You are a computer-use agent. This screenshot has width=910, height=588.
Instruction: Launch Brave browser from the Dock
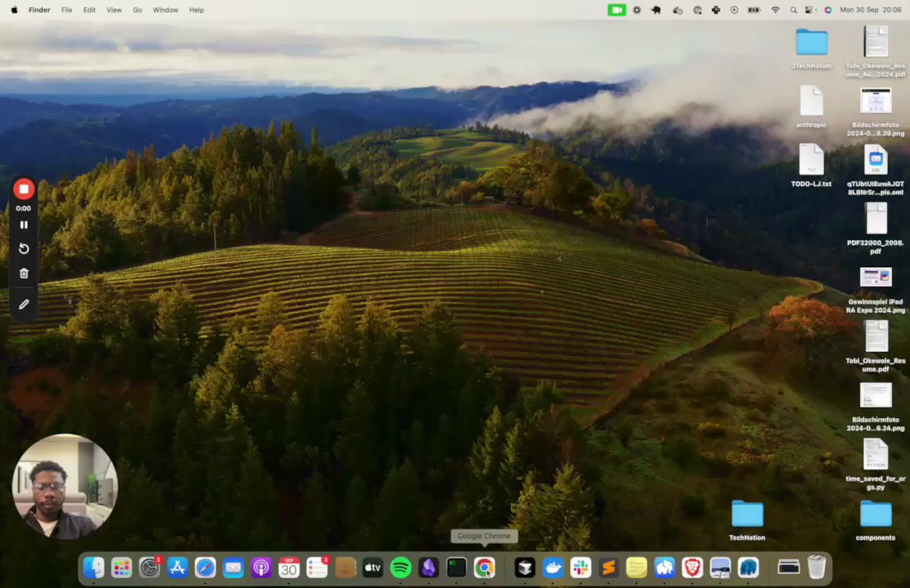click(693, 568)
